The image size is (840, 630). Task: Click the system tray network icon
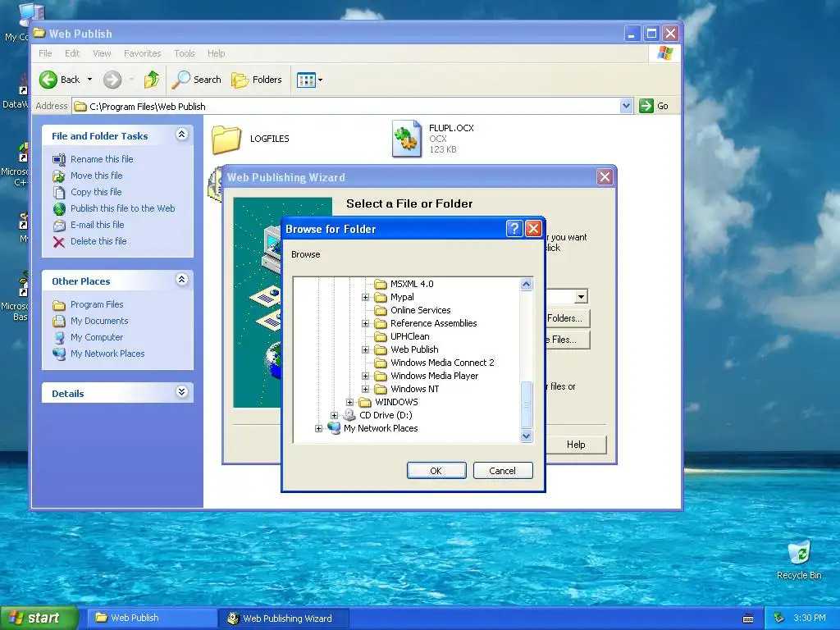779,619
